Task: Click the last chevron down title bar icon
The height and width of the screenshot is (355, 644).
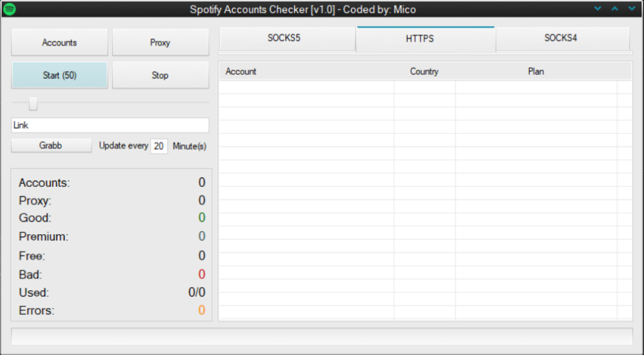Action: point(631,9)
